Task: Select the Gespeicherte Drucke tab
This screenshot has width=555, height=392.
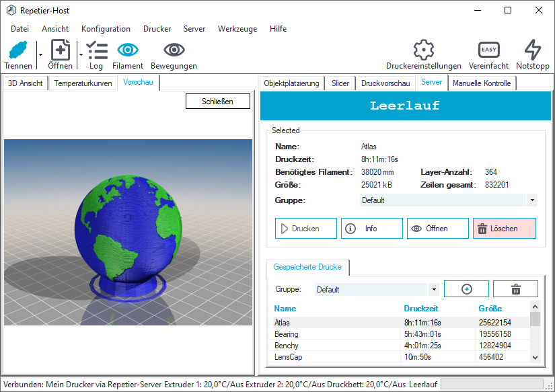Action: pos(307,267)
